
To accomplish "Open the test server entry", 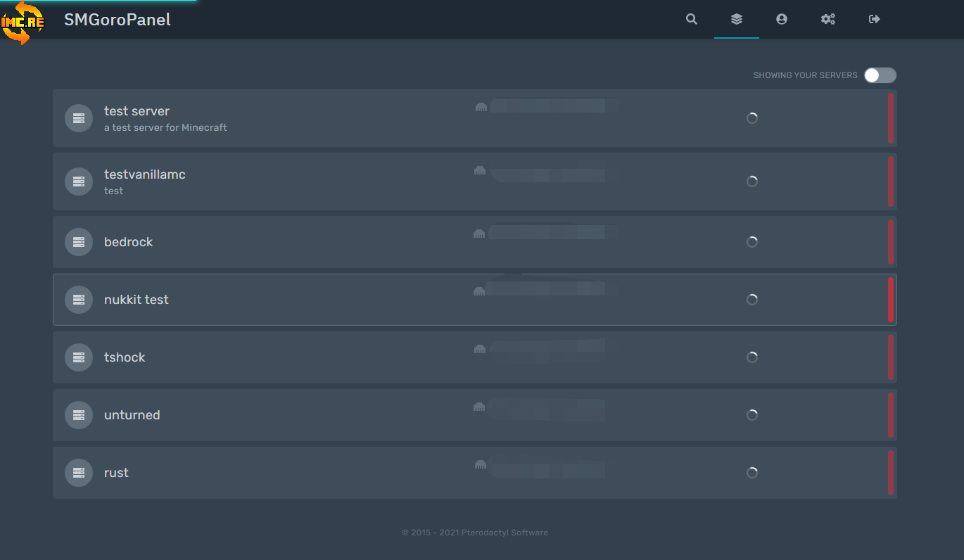I will (137, 111).
